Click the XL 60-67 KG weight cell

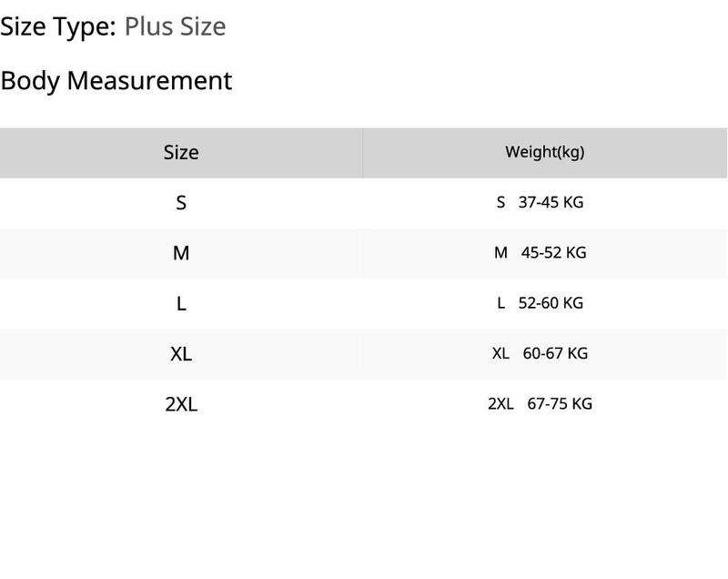(544, 354)
